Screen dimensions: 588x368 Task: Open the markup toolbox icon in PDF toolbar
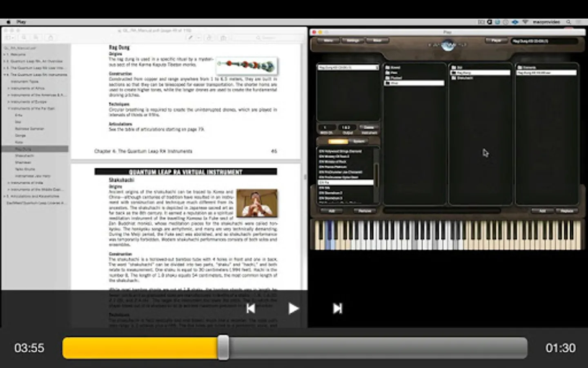coord(223,38)
